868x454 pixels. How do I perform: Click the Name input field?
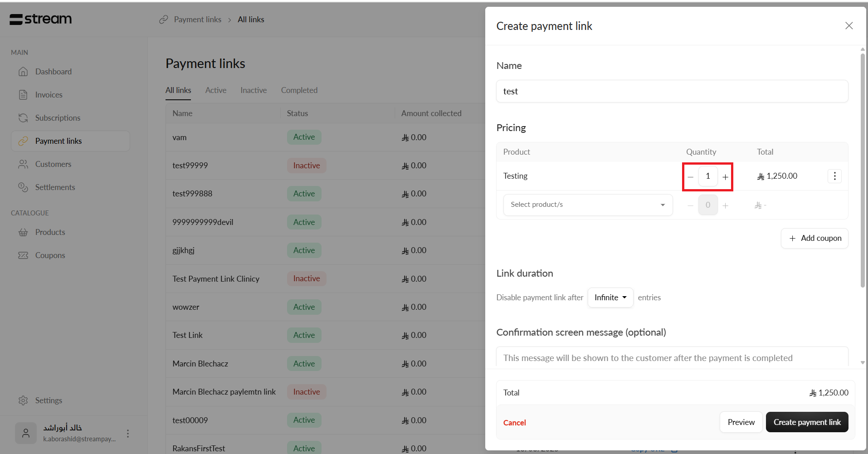pyautogui.click(x=672, y=91)
